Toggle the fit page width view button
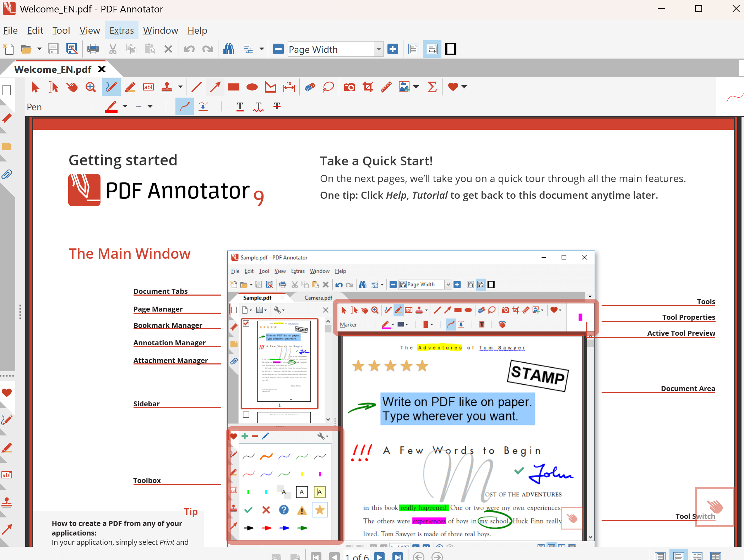This screenshot has width=744, height=560. 432,49
